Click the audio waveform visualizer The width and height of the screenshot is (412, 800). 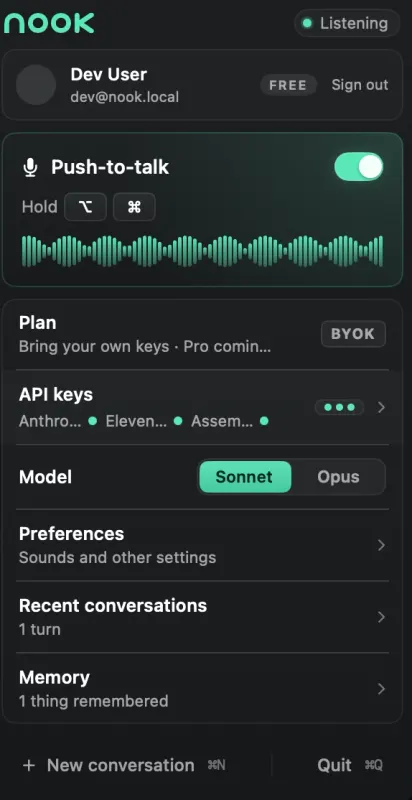(202, 251)
